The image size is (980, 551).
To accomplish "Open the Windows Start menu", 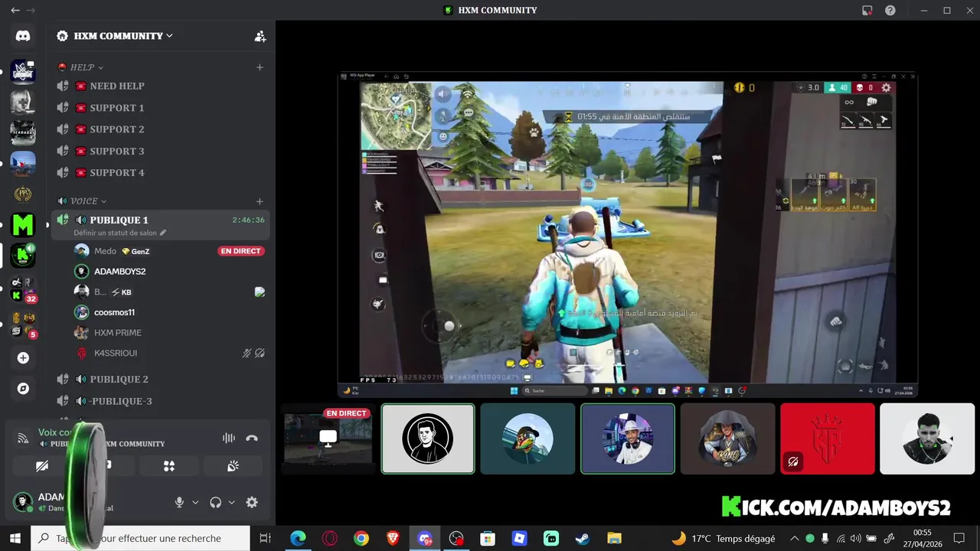I will 15,538.
